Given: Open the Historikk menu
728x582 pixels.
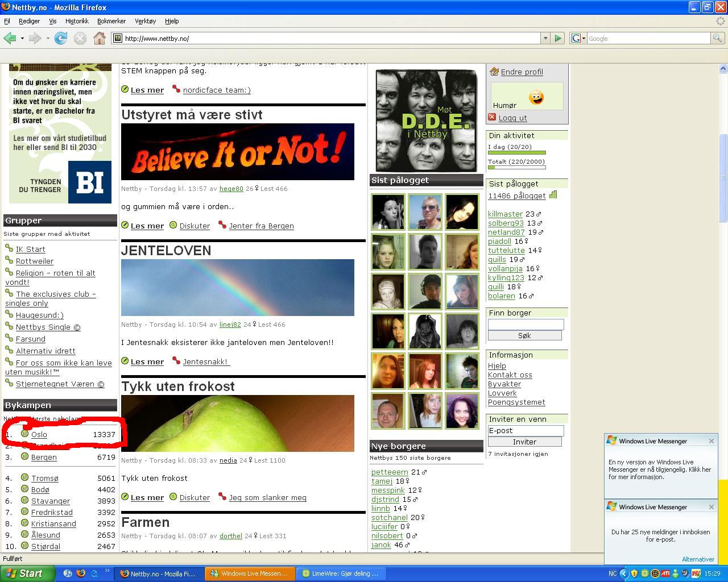Looking at the screenshot, I should [x=77, y=21].
